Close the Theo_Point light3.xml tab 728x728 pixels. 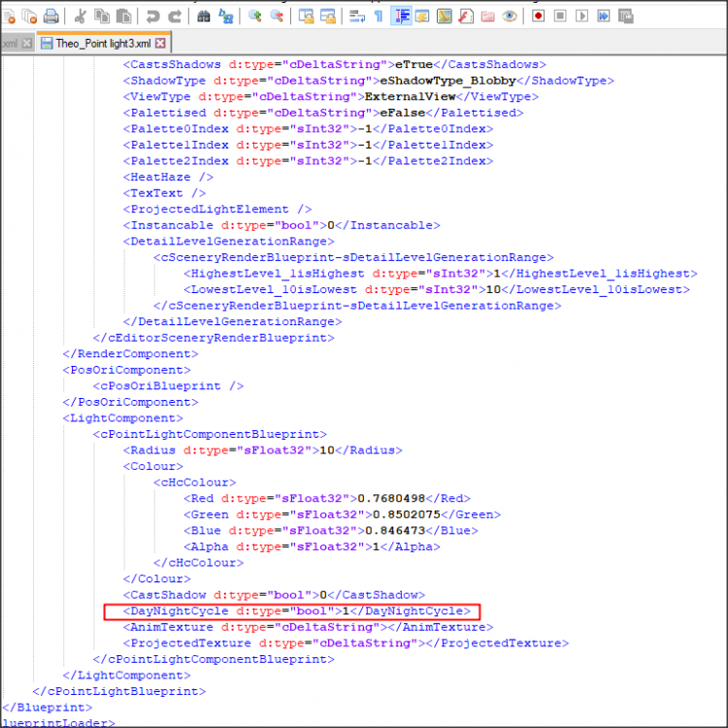[161, 44]
